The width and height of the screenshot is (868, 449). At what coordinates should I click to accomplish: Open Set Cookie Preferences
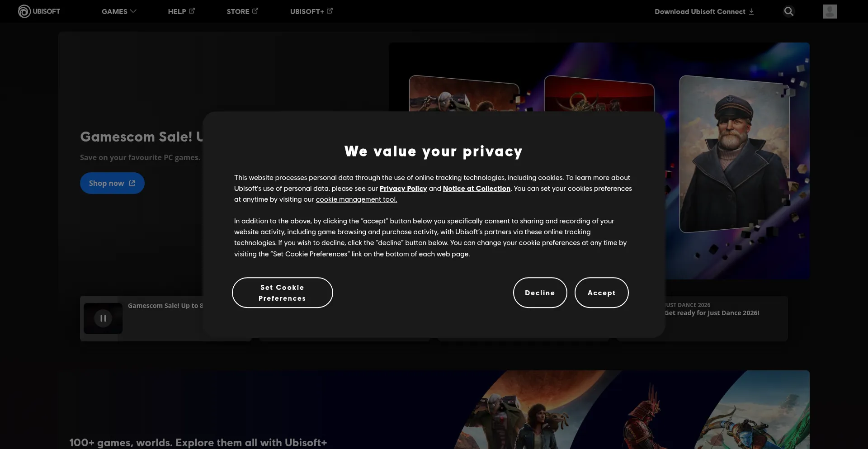coord(282,293)
